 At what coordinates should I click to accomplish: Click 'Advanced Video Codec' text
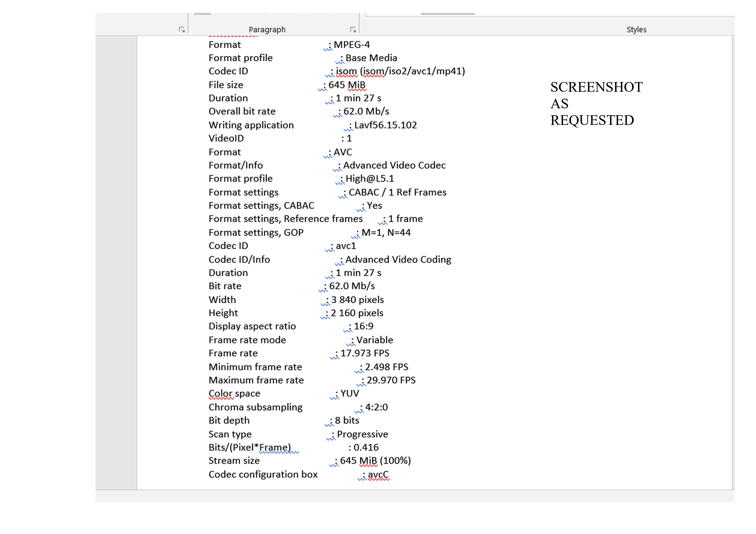394,165
